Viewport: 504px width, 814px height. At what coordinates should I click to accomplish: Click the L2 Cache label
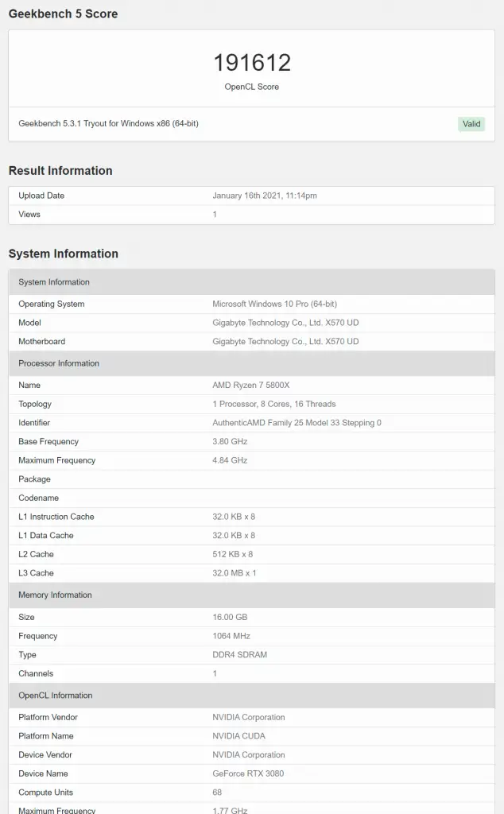click(36, 554)
